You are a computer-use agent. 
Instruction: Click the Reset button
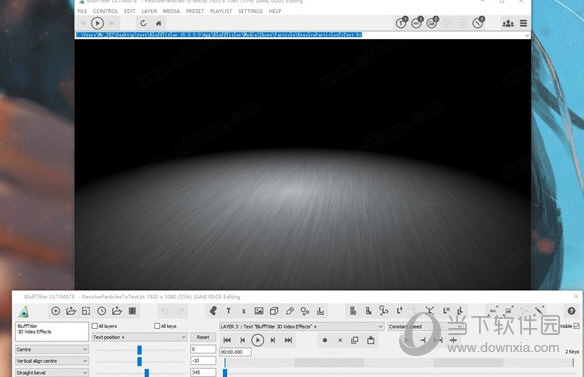(x=203, y=337)
